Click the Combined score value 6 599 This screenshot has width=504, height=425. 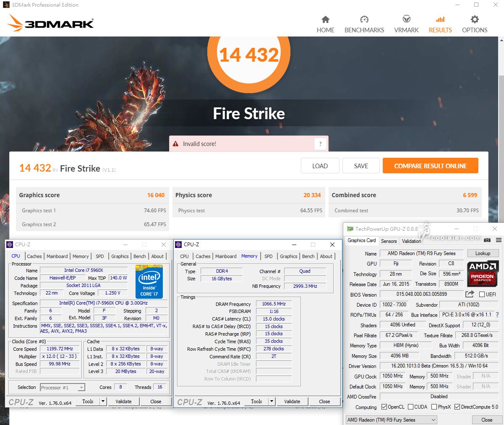[470, 195]
